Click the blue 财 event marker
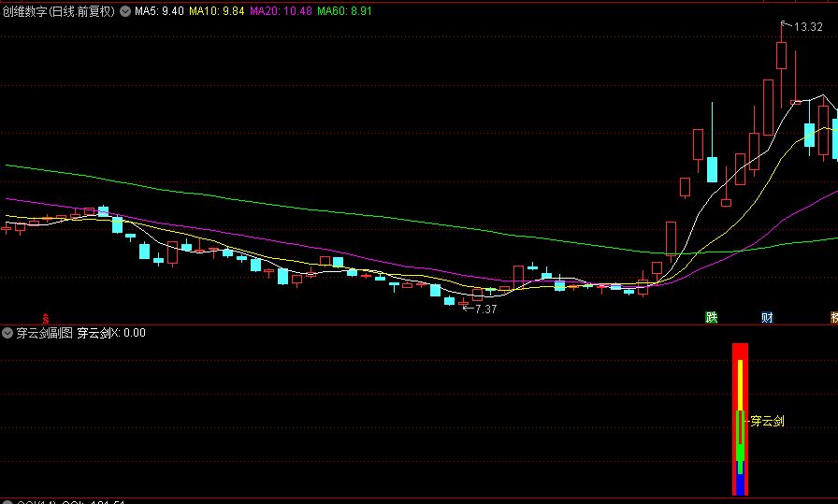838x504 pixels. point(767,318)
